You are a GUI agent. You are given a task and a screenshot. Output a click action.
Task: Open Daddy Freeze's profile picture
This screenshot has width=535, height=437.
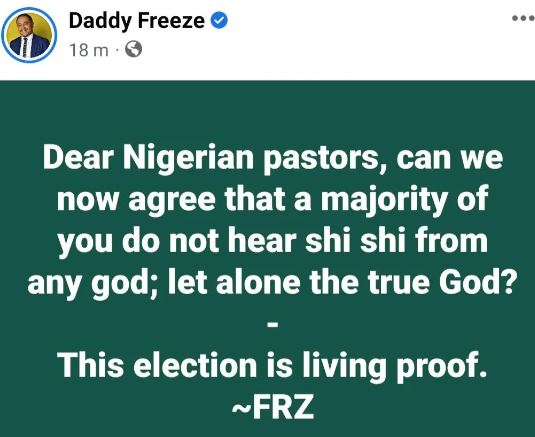pyautogui.click(x=29, y=35)
